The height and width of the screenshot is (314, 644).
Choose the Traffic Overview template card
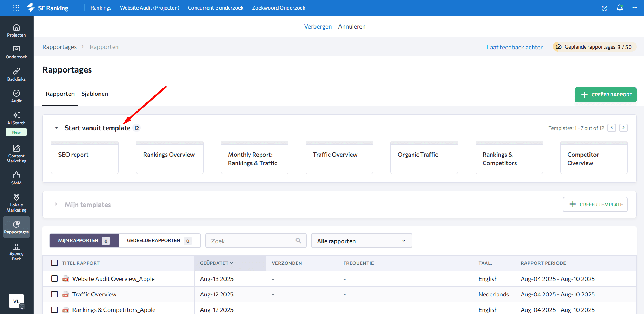tap(339, 157)
